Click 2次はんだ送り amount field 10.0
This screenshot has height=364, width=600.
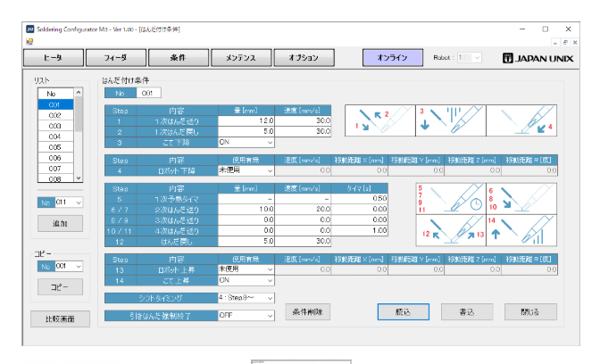(246, 210)
